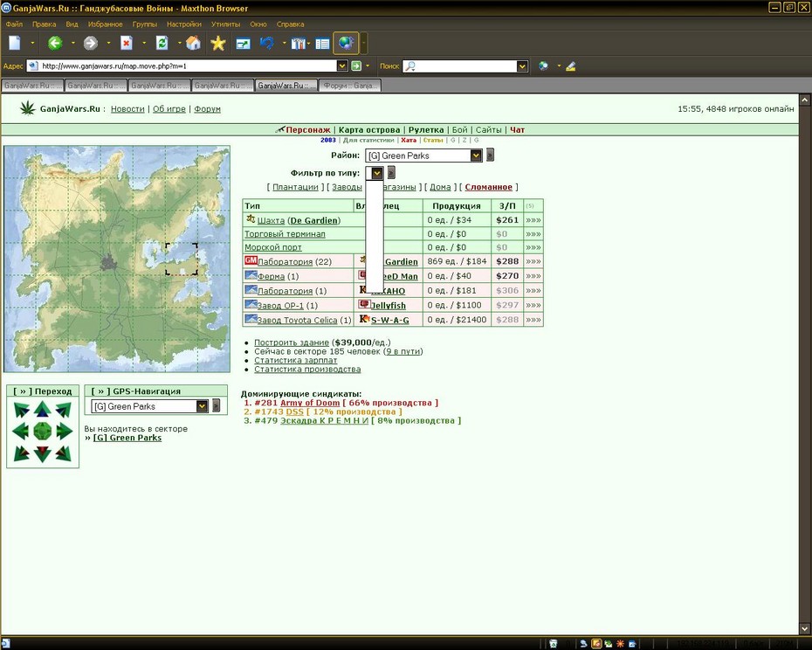Expand the Район Green Parks dropdown
Viewport: 812px width, 650px height.
tap(476, 156)
